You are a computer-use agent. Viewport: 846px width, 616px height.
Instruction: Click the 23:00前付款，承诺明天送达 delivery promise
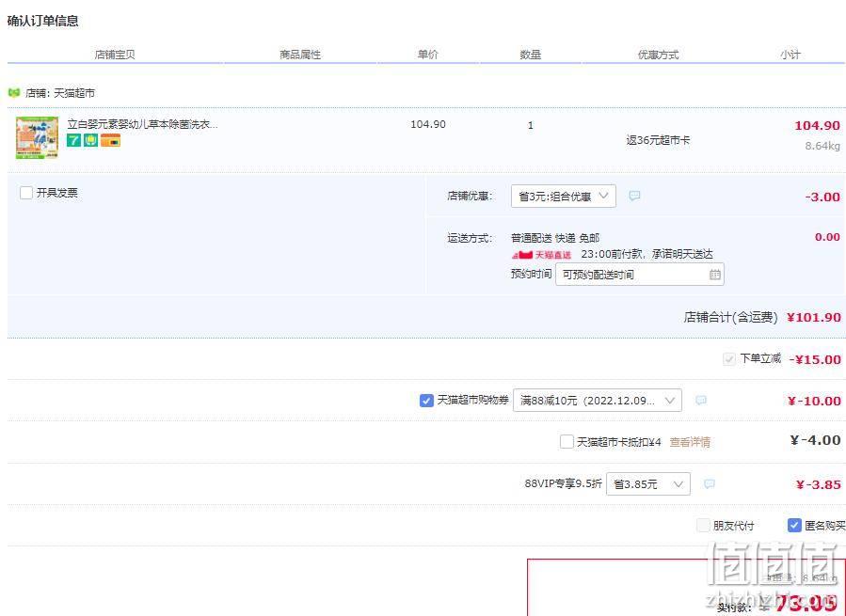point(646,254)
